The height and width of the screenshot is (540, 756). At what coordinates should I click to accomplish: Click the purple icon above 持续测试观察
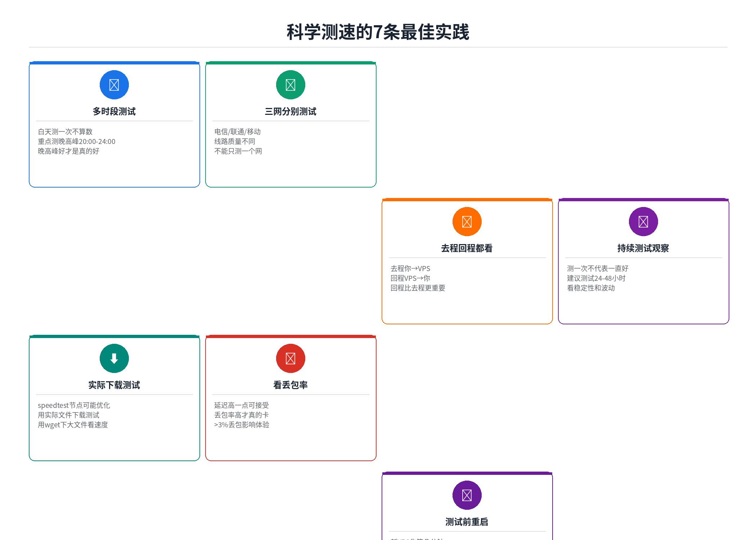643,222
